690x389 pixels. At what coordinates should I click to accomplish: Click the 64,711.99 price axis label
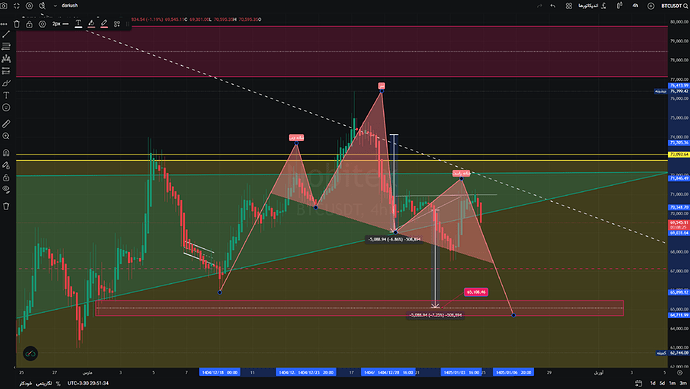[679, 315]
